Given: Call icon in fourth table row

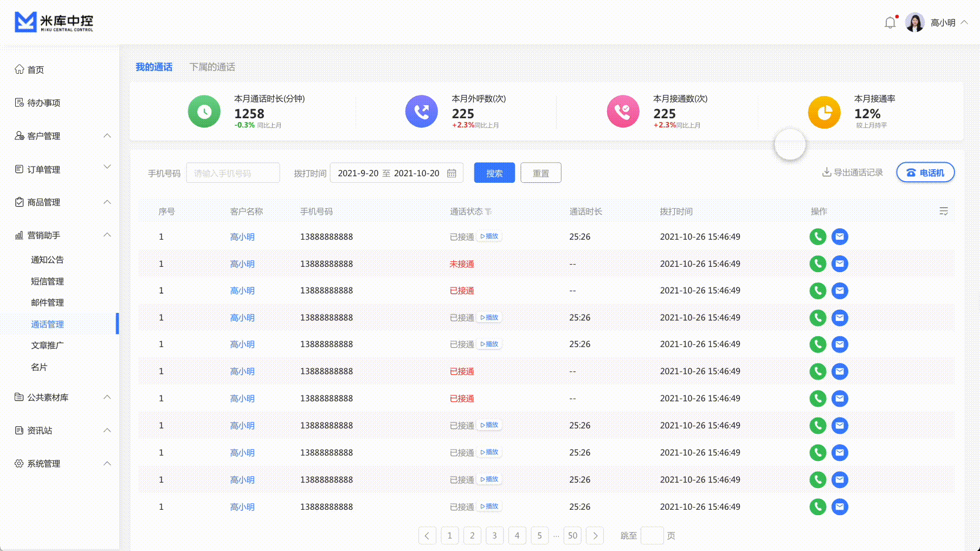Looking at the screenshot, I should click(817, 317).
